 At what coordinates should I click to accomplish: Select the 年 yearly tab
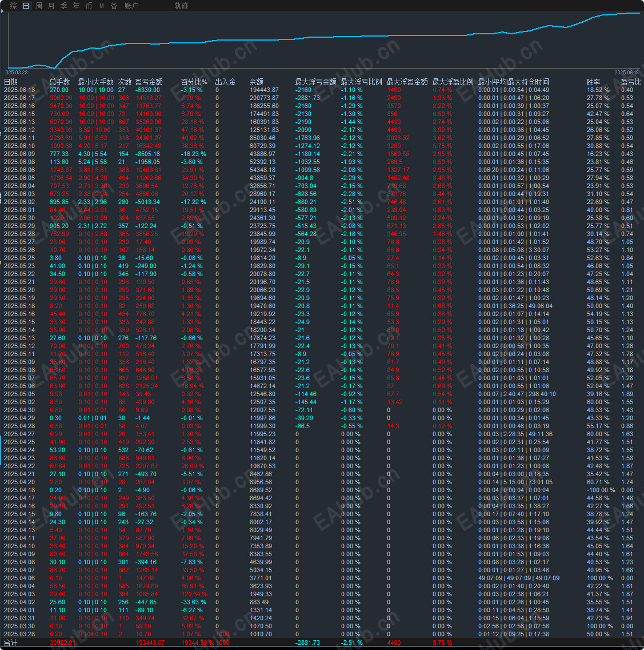click(x=76, y=6)
